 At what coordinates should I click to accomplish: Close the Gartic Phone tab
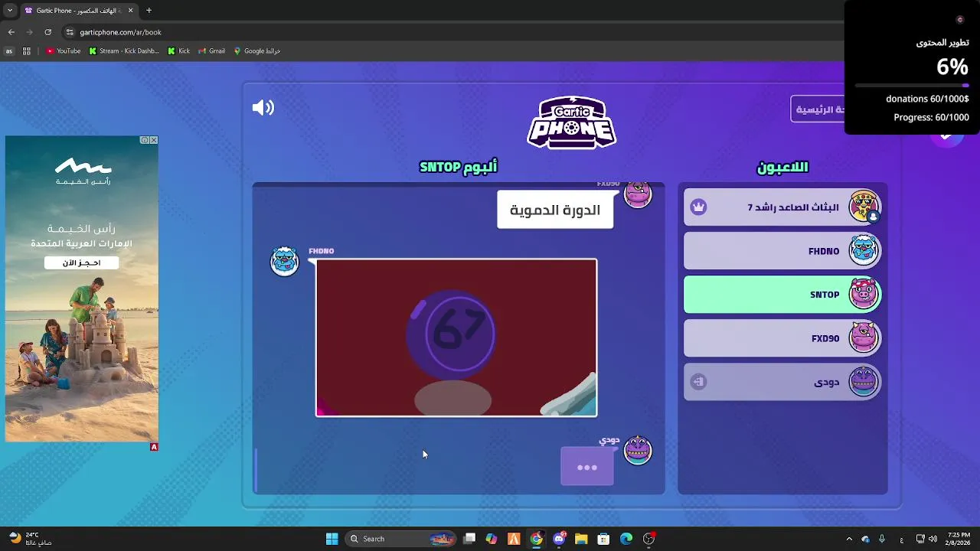130,11
